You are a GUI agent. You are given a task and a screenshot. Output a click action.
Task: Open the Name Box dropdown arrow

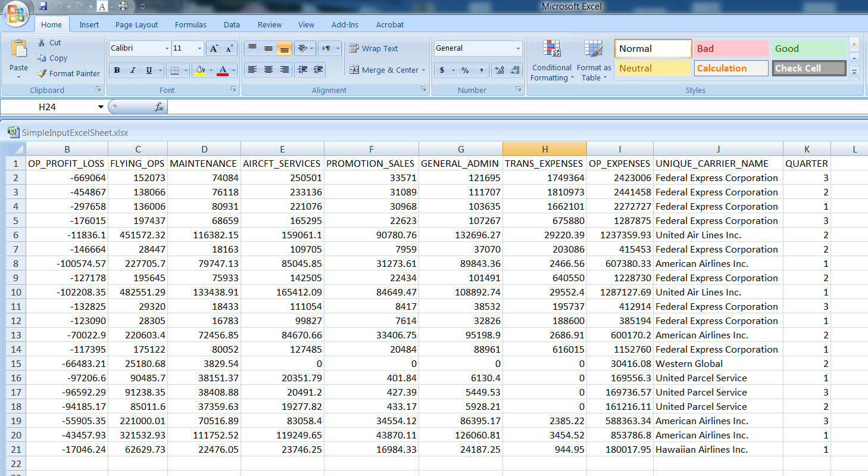pyautogui.click(x=101, y=107)
